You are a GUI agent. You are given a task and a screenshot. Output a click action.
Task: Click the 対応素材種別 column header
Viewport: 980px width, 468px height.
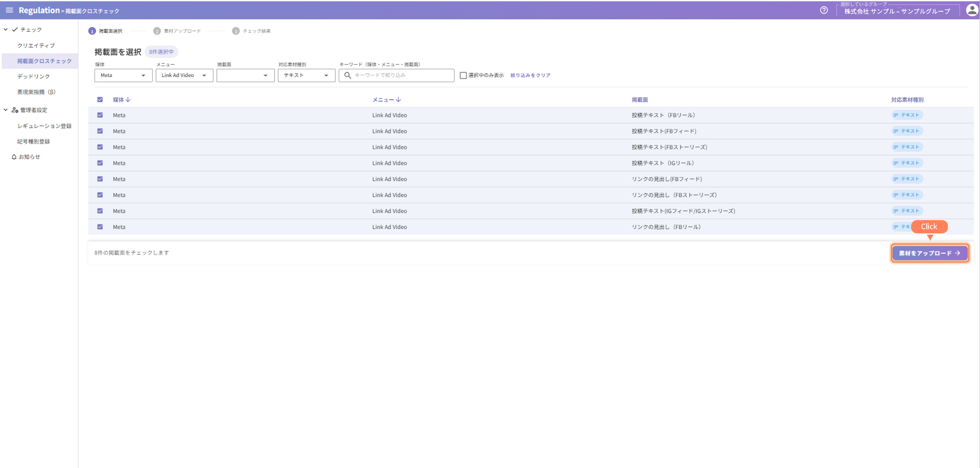(x=907, y=100)
